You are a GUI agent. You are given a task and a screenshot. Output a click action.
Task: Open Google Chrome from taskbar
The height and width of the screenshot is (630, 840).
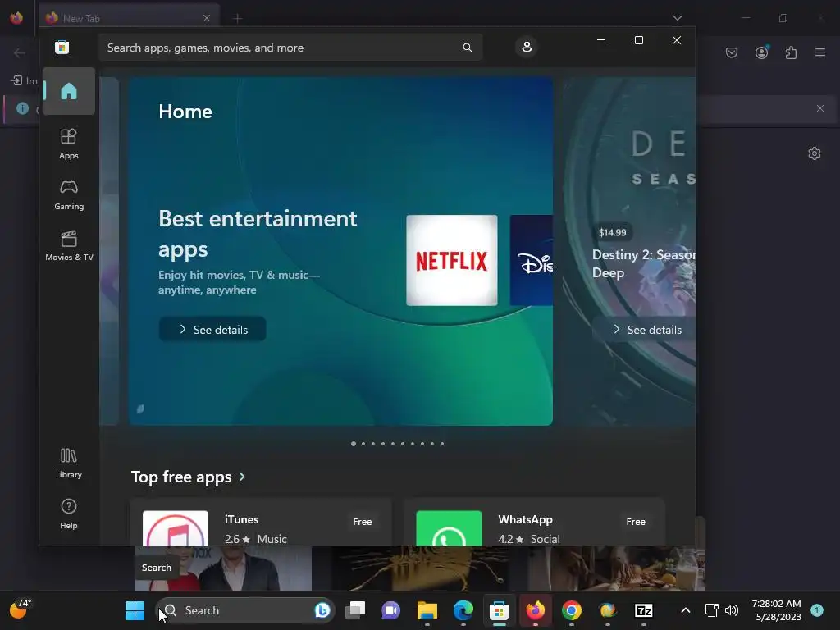[x=571, y=610]
